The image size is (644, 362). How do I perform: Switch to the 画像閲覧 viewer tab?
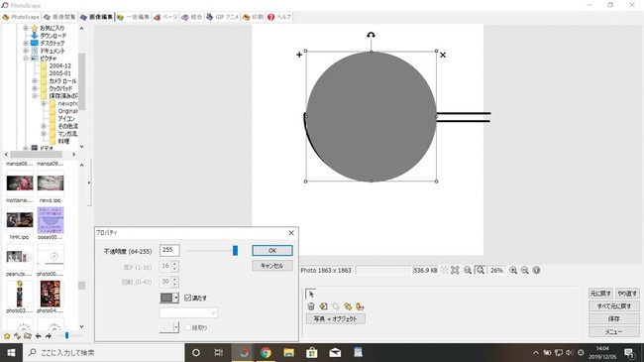click(x=60, y=17)
